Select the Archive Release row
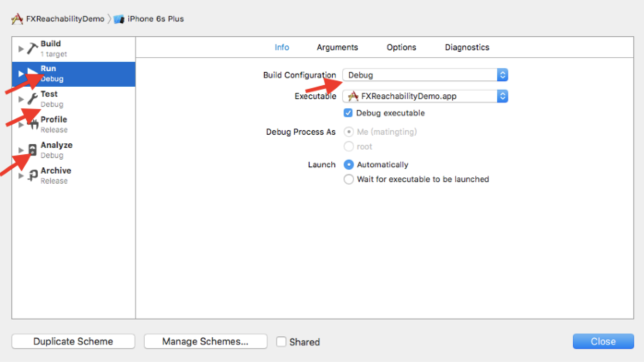This screenshot has width=644, height=364. (x=73, y=176)
